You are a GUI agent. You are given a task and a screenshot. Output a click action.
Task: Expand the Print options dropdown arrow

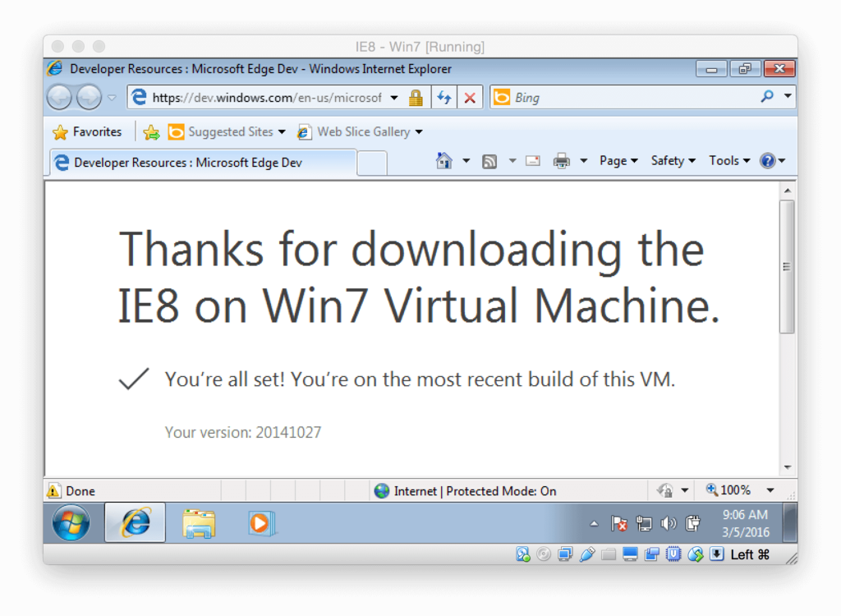pyautogui.click(x=584, y=160)
